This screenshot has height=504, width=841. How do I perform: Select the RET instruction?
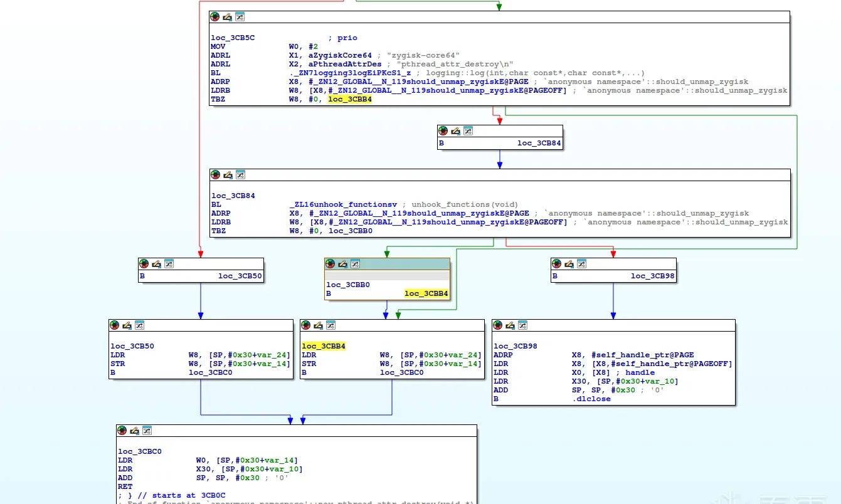pos(125,486)
